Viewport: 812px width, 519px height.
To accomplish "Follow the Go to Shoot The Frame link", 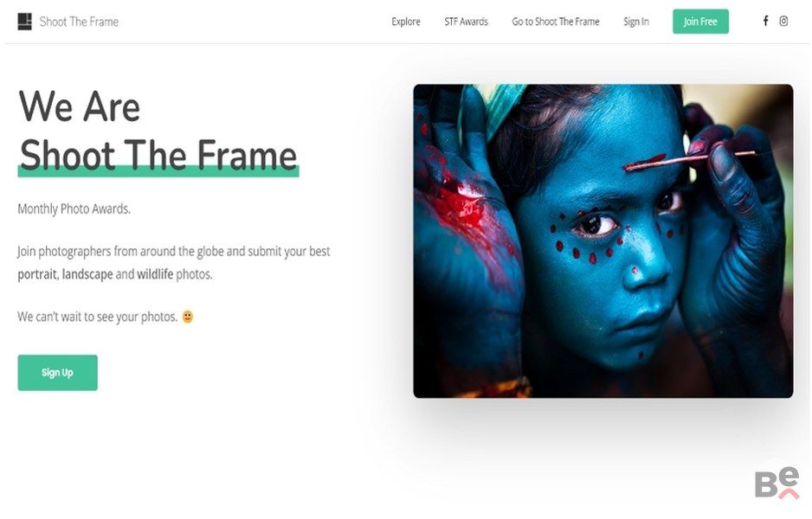I will (x=556, y=22).
